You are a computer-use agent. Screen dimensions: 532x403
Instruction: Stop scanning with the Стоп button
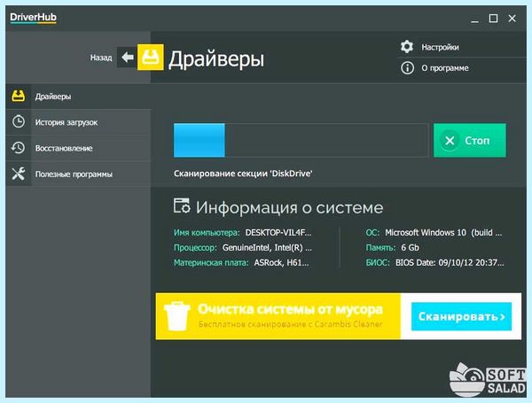[470, 140]
